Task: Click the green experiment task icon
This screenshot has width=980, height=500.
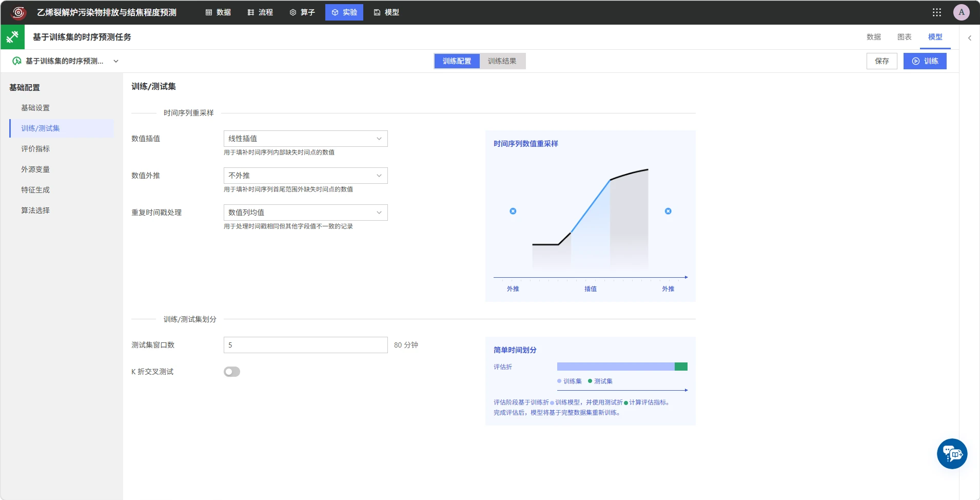Action: click(12, 37)
